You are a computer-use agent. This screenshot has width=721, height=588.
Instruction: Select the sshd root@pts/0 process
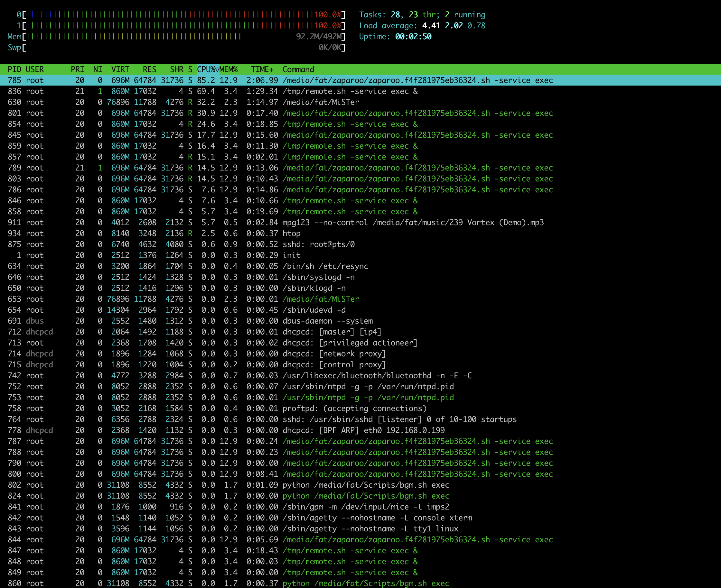(360, 244)
